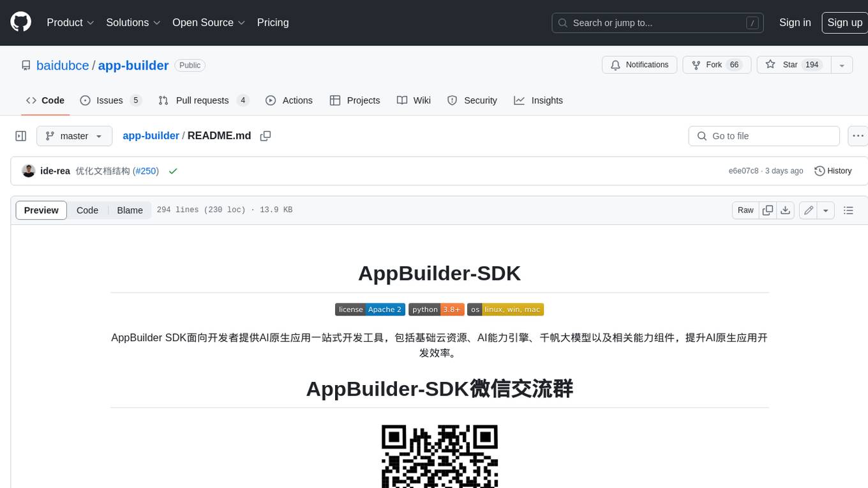
Task: Open the Sign up page
Action: coord(844,22)
